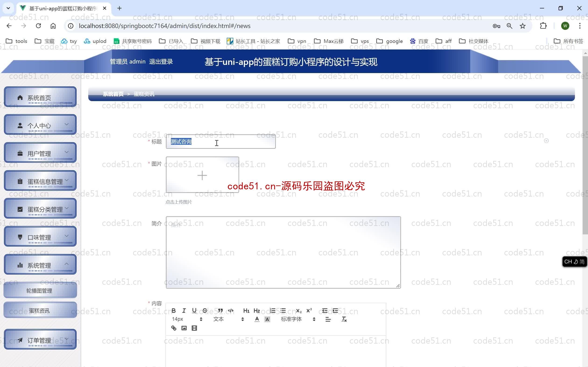
Task: Expand the 订单管理 menu
Action: click(x=40, y=339)
